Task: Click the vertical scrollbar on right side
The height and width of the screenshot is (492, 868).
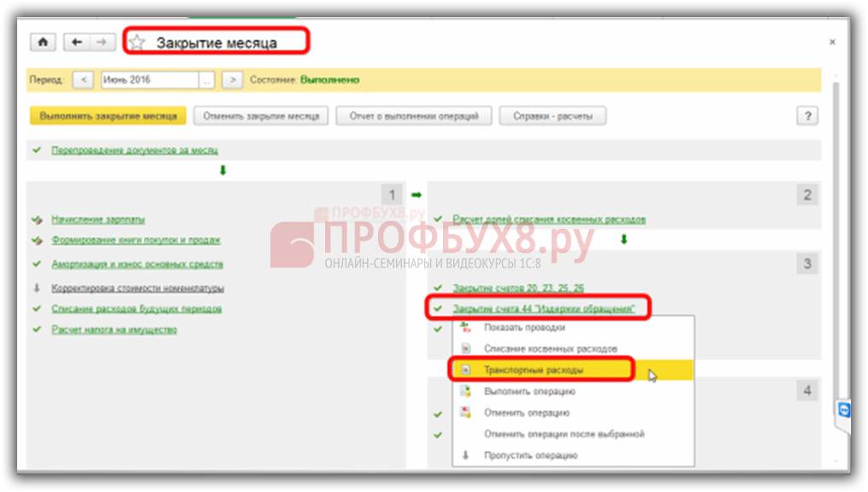Action: point(835,256)
